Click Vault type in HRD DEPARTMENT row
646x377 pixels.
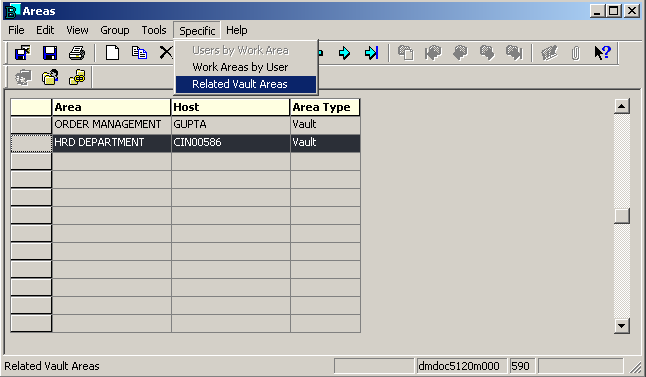coord(325,143)
